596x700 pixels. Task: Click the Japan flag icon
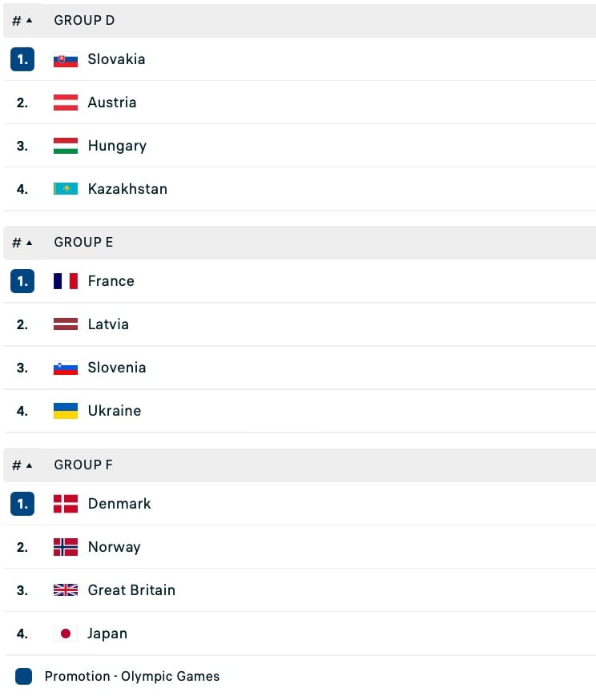66,634
